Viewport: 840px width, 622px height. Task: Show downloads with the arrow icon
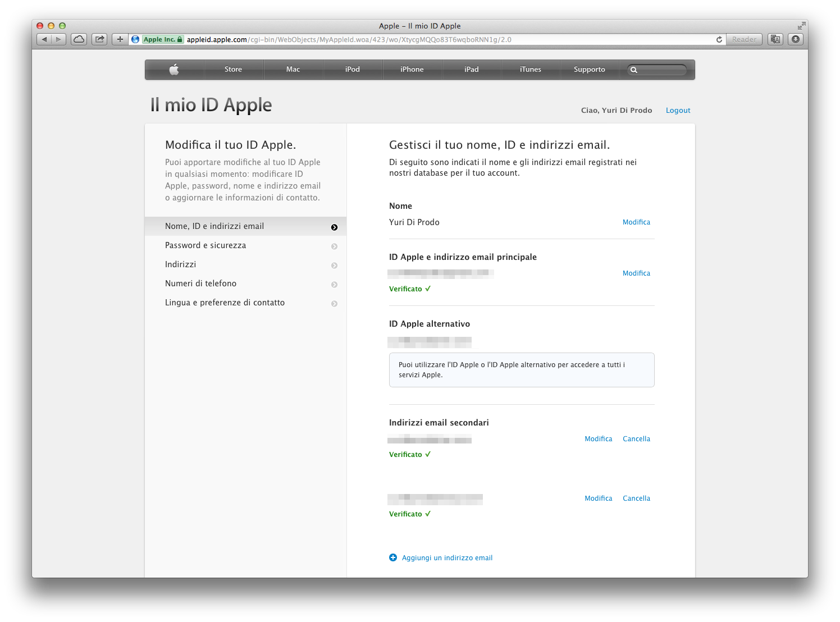[796, 39]
